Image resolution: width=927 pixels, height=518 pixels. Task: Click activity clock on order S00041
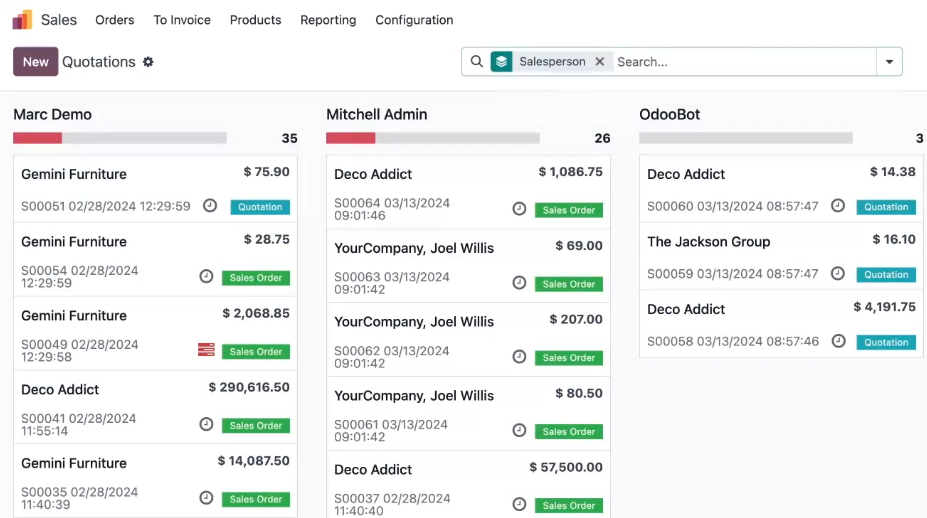pyautogui.click(x=206, y=424)
